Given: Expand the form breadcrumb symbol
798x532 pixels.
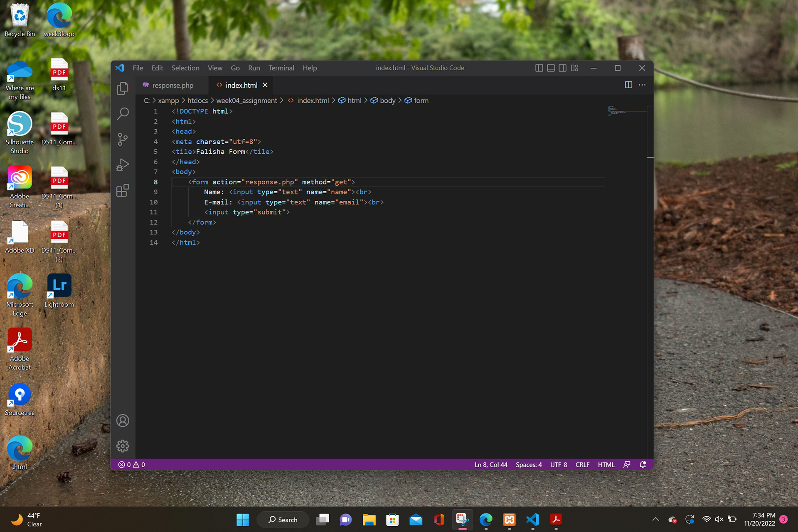Looking at the screenshot, I should 421,101.
